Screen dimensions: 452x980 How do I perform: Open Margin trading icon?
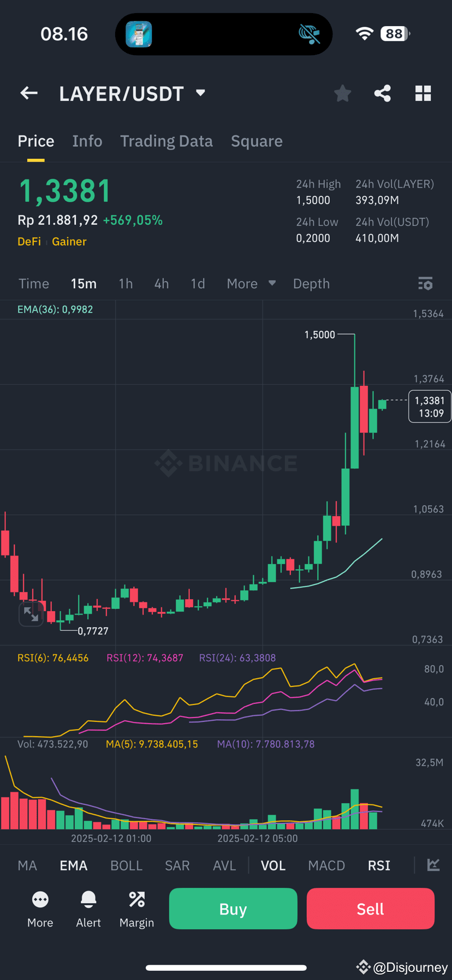click(x=136, y=899)
